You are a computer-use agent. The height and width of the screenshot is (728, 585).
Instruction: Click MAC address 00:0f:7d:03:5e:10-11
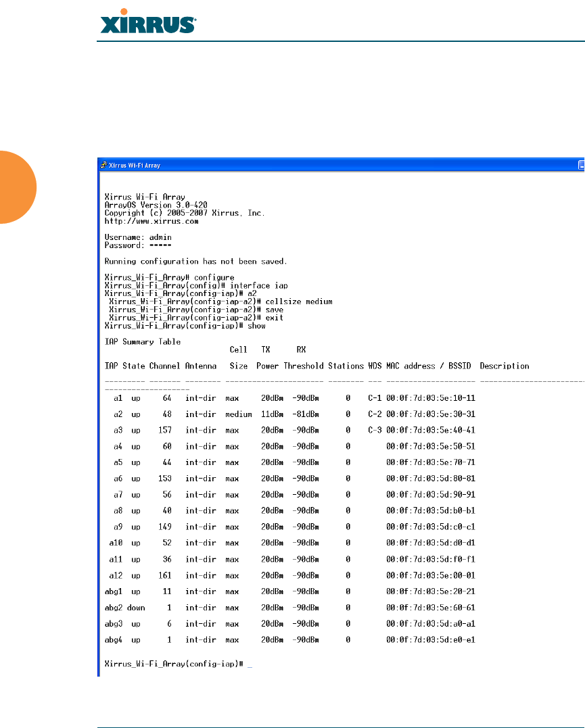431,398
